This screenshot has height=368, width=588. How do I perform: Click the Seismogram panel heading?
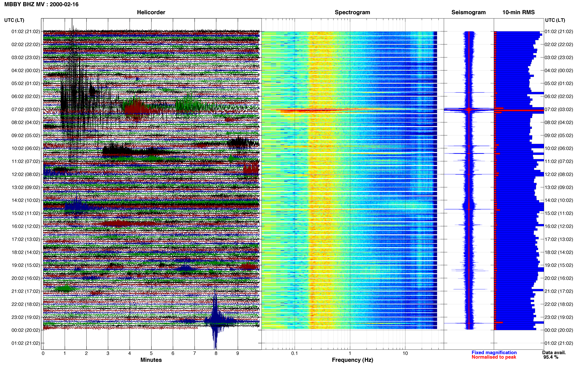click(x=468, y=12)
